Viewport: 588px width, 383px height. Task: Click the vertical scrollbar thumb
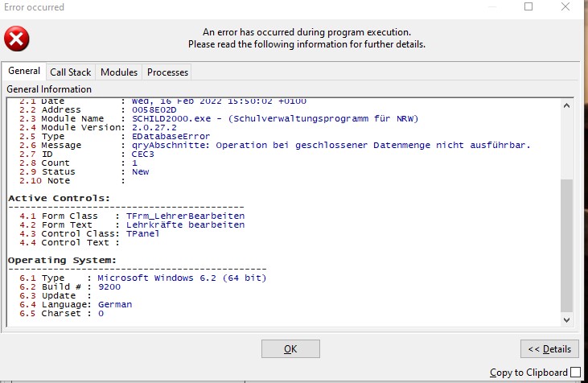566,245
